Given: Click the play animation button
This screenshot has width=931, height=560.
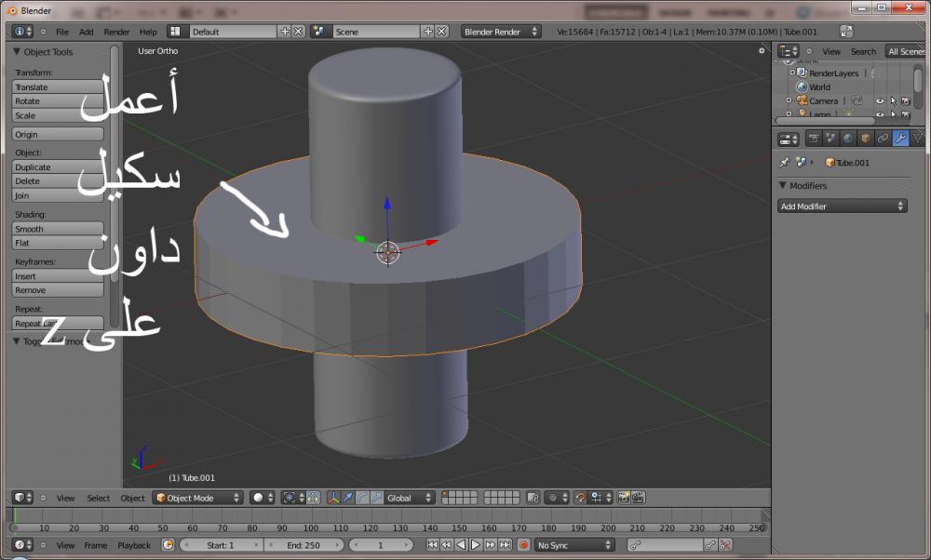Looking at the screenshot, I should click(x=476, y=545).
